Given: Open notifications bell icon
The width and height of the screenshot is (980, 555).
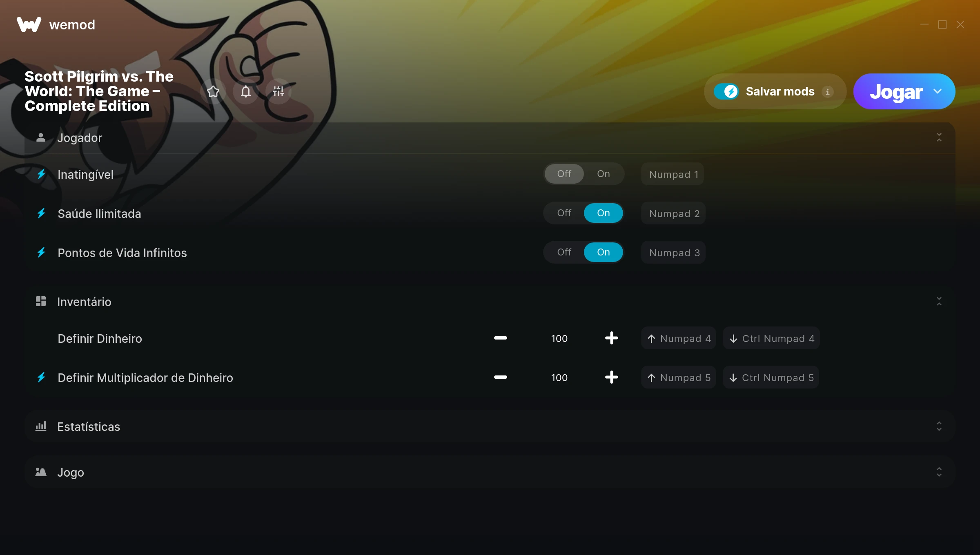Looking at the screenshot, I should click(246, 91).
